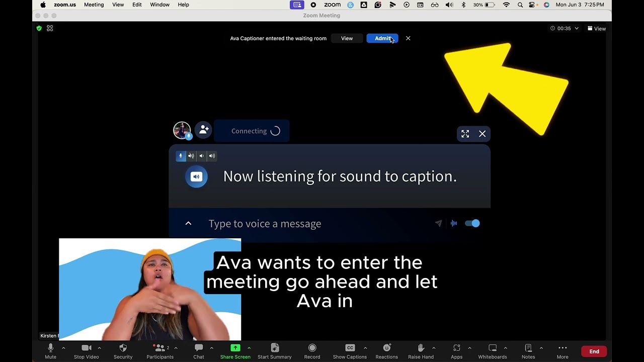This screenshot has height=362, width=644.
Task: Change layout with top-right View button
Action: (597, 29)
